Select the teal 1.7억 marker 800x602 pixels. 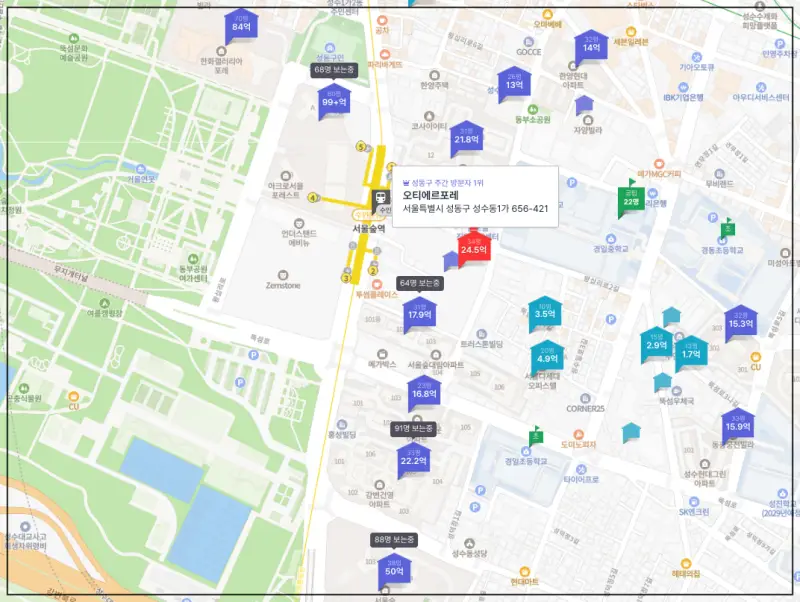click(691, 353)
